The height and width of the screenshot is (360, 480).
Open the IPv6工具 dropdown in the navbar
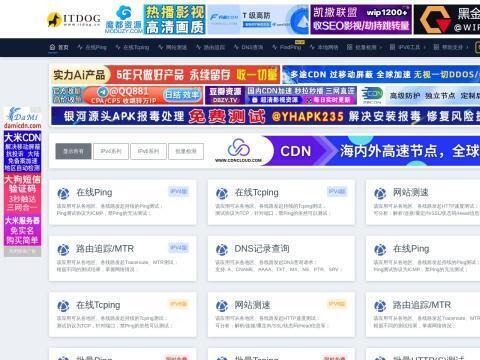[408, 47]
